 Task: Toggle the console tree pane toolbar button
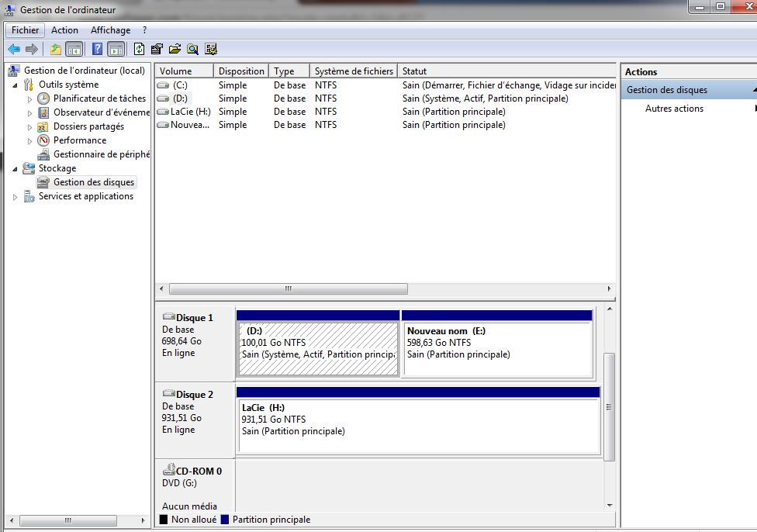[x=74, y=50]
